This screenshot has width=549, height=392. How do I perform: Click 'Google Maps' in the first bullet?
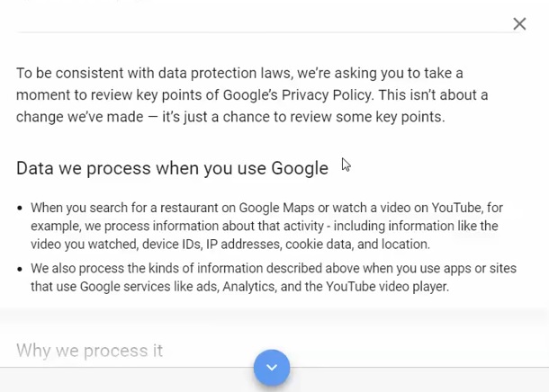point(276,208)
